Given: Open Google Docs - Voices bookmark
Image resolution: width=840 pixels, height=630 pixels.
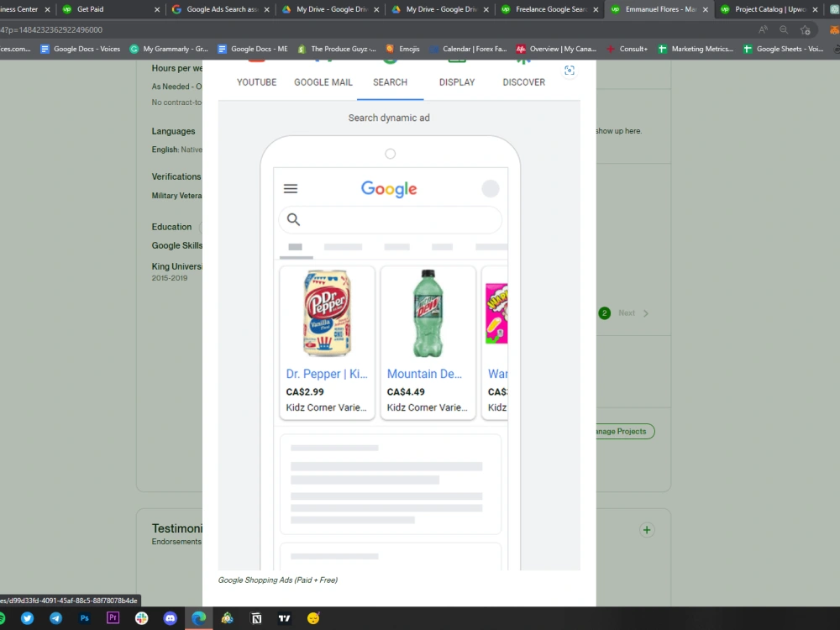Looking at the screenshot, I should [81, 49].
